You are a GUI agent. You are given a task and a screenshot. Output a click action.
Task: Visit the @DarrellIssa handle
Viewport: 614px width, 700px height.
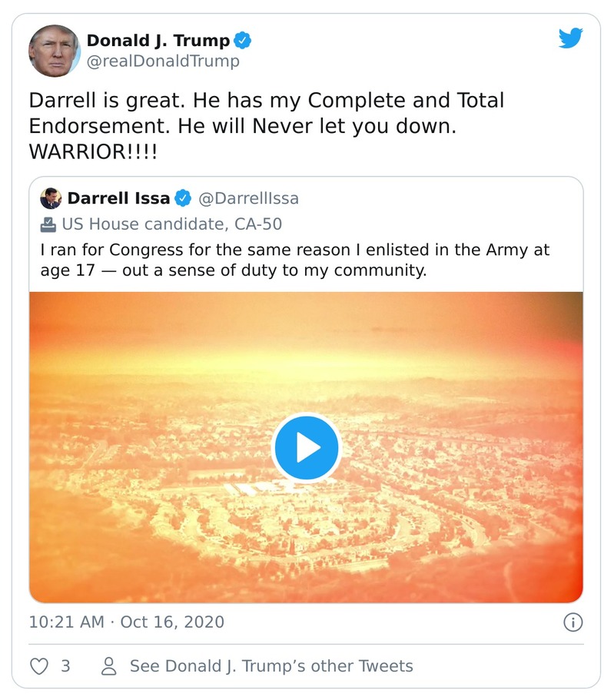(248, 198)
